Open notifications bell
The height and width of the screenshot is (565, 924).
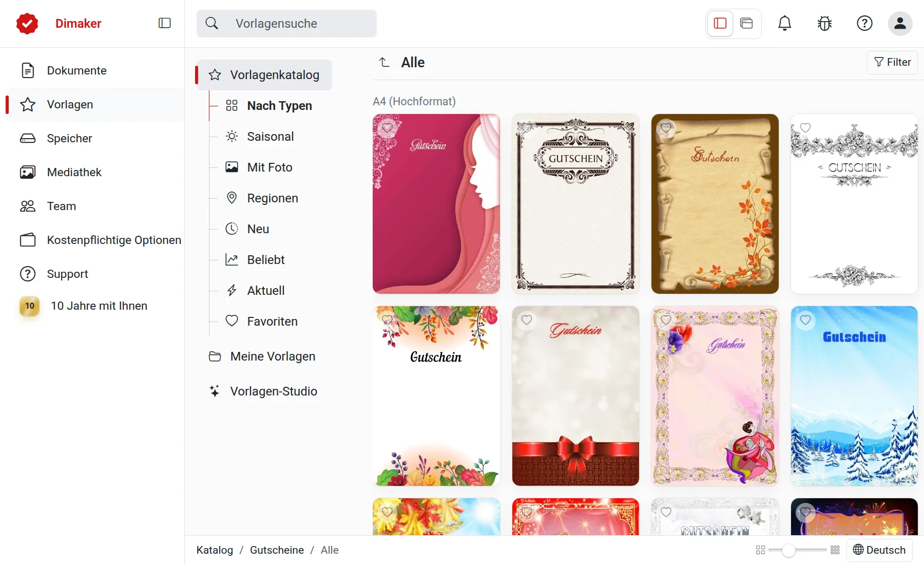[x=784, y=23]
